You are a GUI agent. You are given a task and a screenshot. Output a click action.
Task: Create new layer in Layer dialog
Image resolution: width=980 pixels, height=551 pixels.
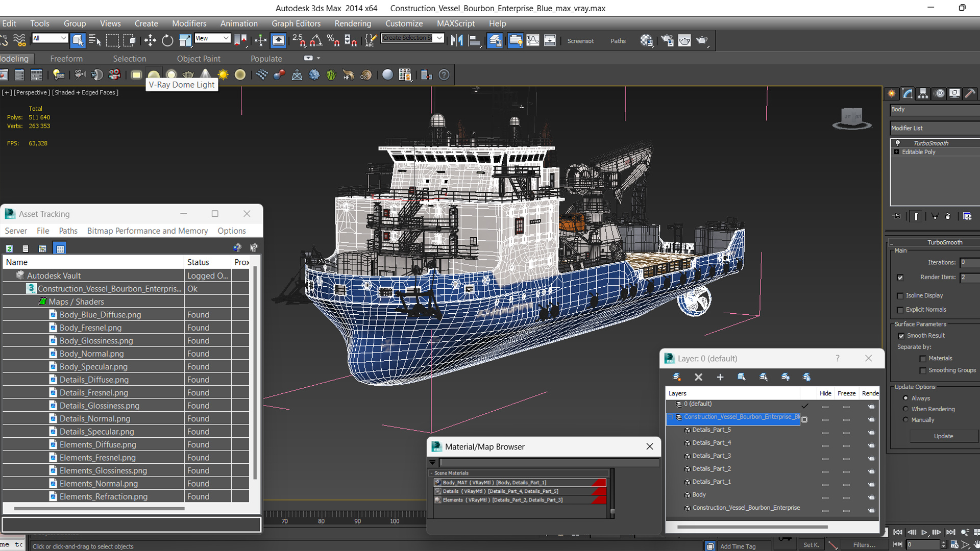[x=677, y=377]
